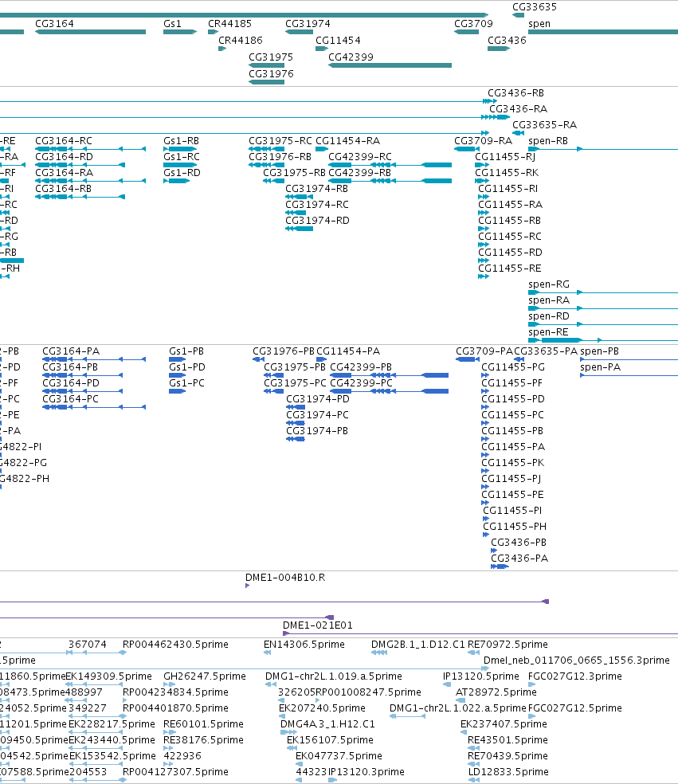This screenshot has height=784, width=678.
Task: Select the CG3436-RB transcript label
Action: pos(516,93)
